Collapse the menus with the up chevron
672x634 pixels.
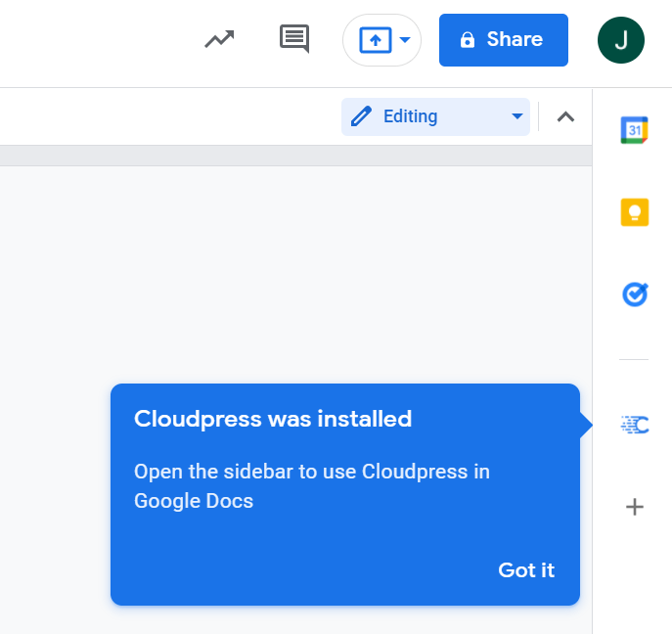[565, 116]
